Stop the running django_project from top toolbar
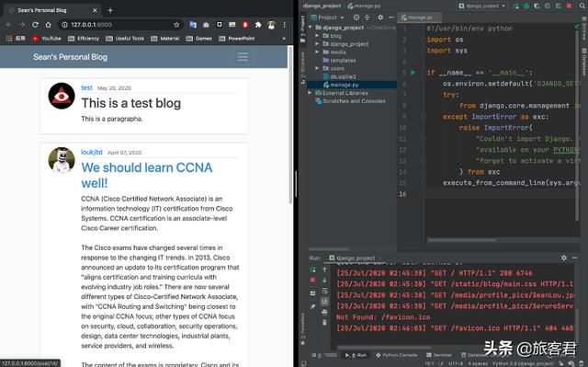The image size is (588, 367). pyautogui.click(x=570, y=6)
